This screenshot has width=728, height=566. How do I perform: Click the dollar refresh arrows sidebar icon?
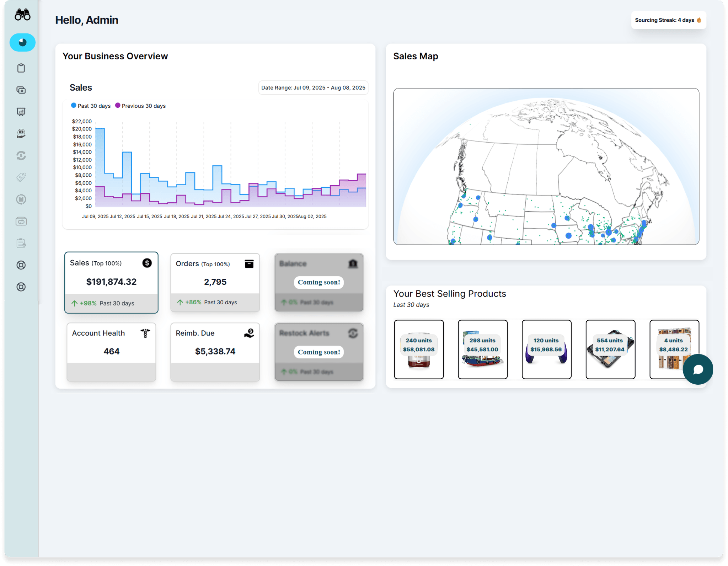click(x=21, y=155)
